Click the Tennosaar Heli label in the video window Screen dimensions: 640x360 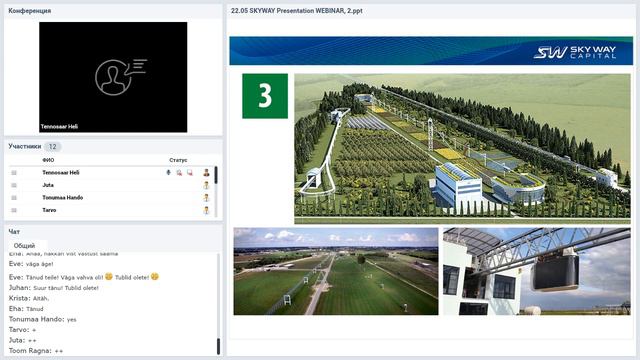59,127
